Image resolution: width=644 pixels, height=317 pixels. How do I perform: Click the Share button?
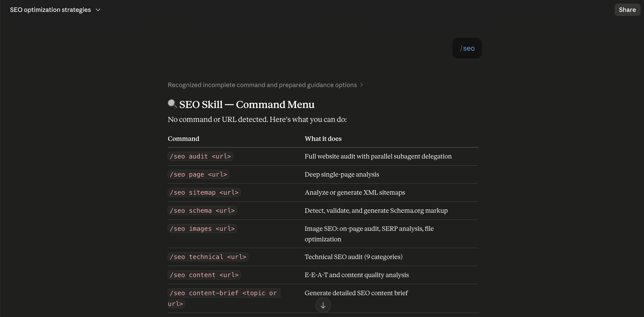pos(627,10)
